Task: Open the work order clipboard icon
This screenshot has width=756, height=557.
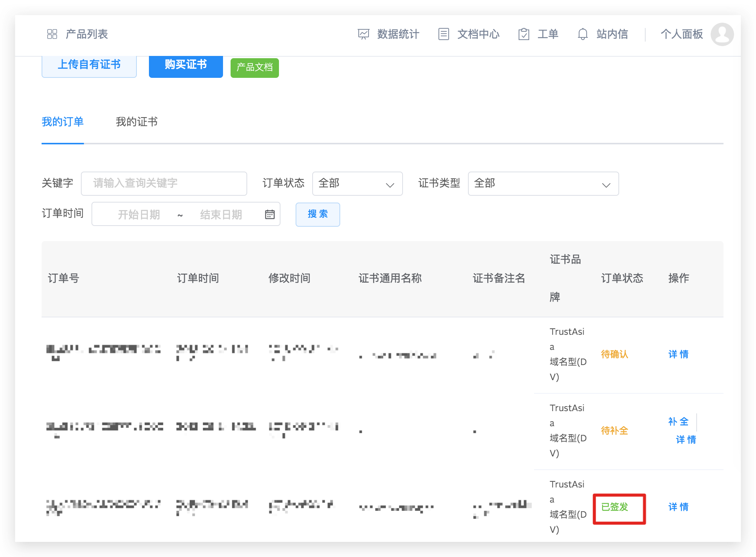Action: coord(524,34)
